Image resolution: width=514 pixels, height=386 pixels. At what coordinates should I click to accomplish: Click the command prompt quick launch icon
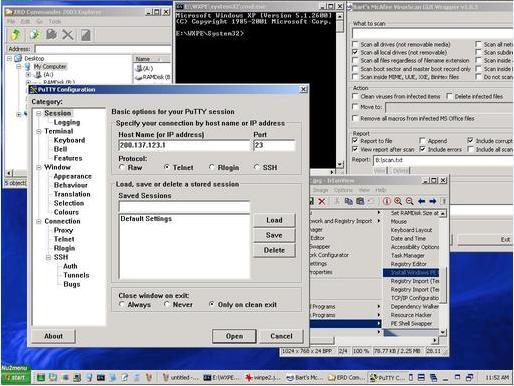click(x=101, y=378)
